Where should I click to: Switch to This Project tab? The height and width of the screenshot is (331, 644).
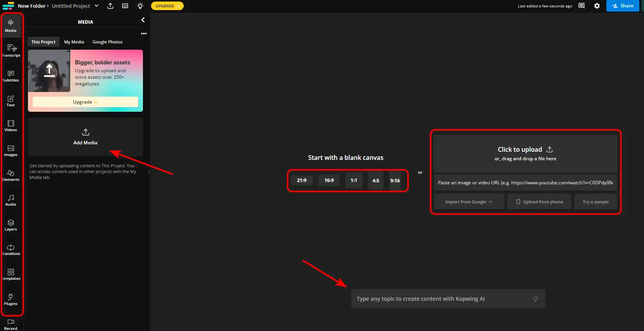click(44, 42)
